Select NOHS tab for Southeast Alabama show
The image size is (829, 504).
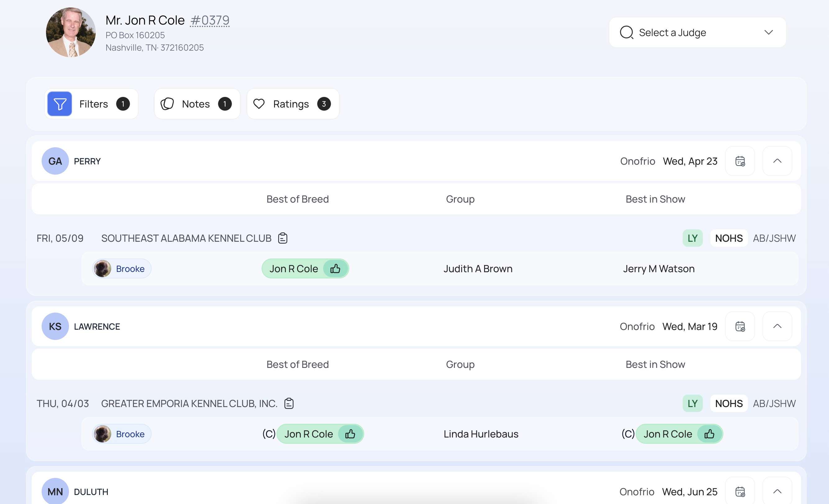(x=728, y=238)
